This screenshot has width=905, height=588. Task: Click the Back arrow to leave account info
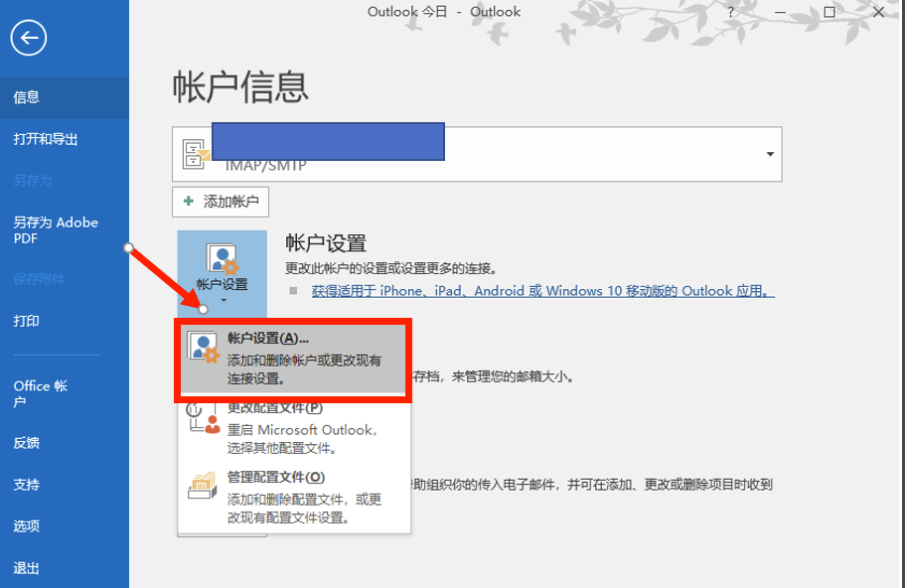click(x=28, y=38)
